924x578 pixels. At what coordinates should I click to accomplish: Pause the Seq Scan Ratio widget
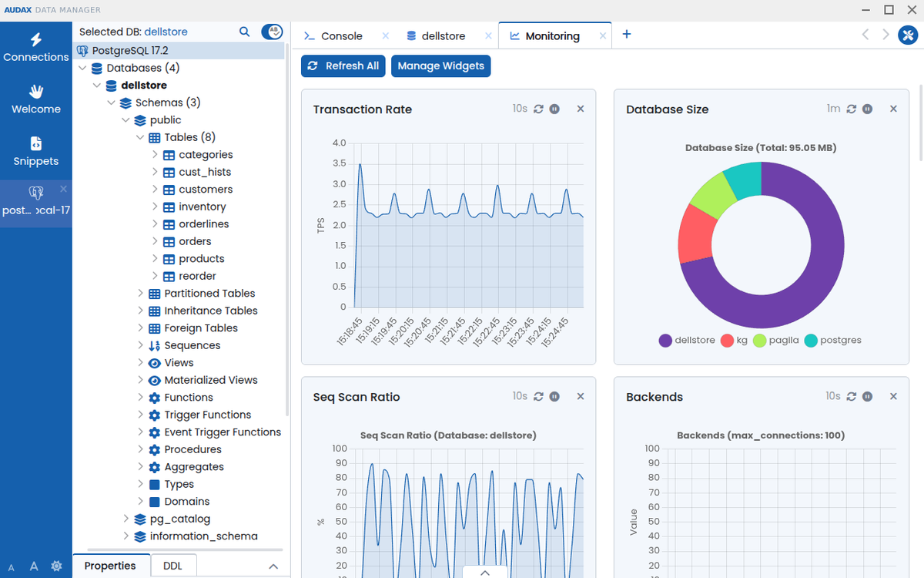[554, 397]
